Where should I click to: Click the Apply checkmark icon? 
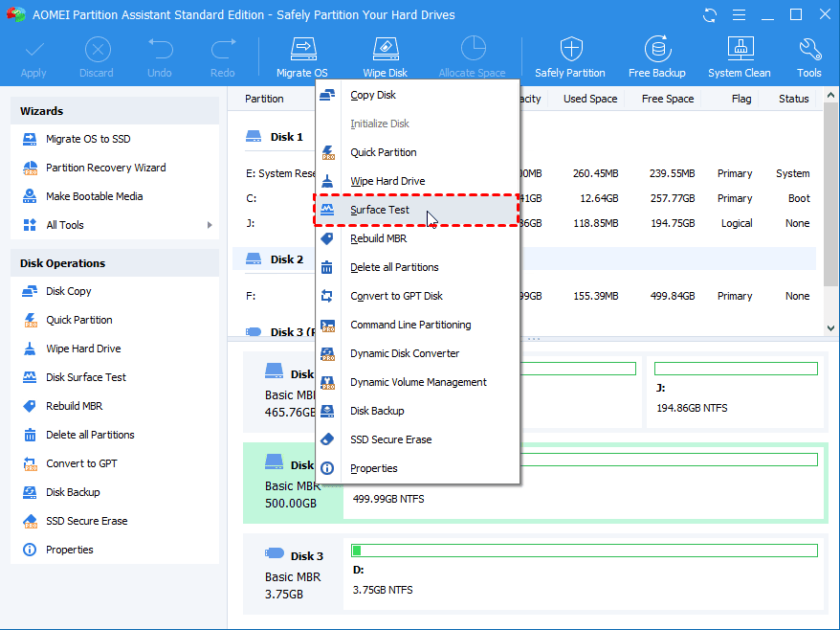33,51
